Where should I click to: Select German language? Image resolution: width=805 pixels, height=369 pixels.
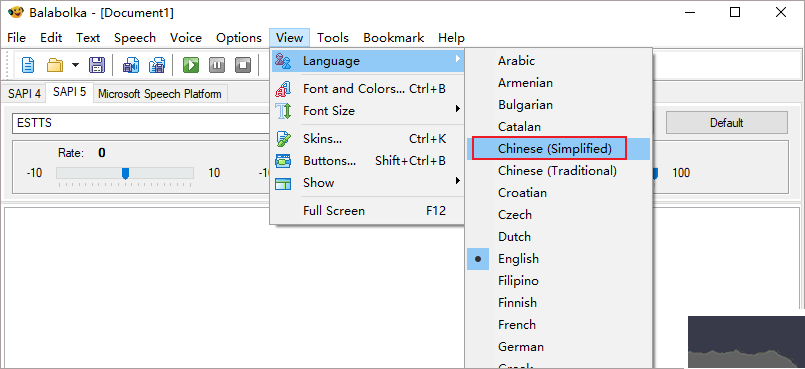point(559,347)
